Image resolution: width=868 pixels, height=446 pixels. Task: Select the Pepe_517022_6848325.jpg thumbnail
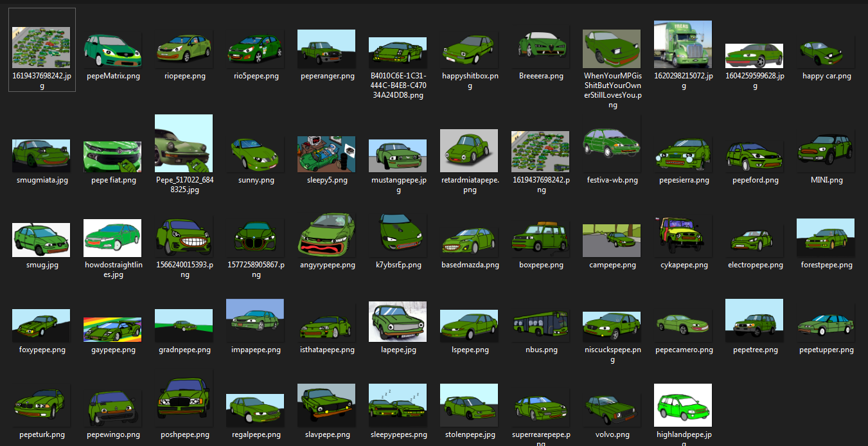coord(184,143)
